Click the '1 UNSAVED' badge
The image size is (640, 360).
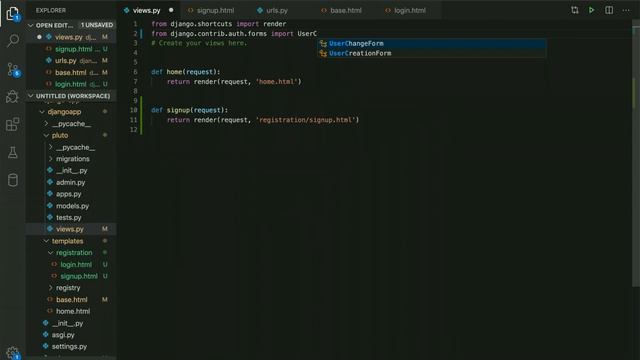click(97, 25)
